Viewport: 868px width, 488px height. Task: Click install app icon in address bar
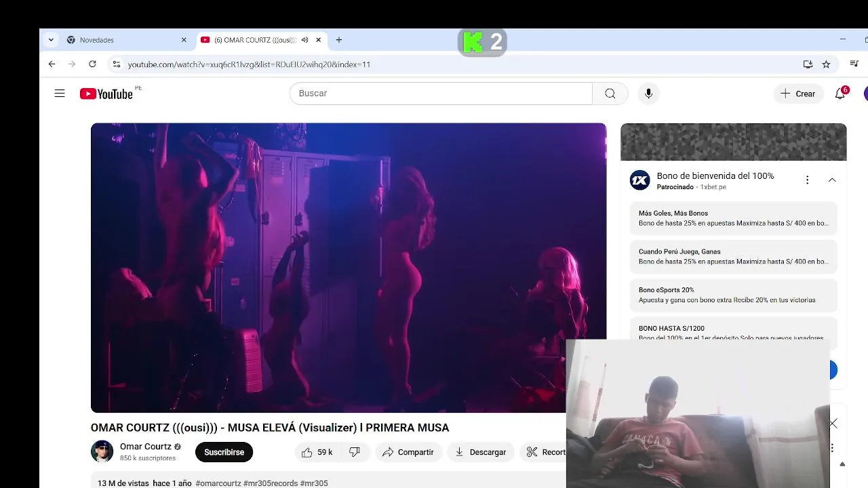808,64
